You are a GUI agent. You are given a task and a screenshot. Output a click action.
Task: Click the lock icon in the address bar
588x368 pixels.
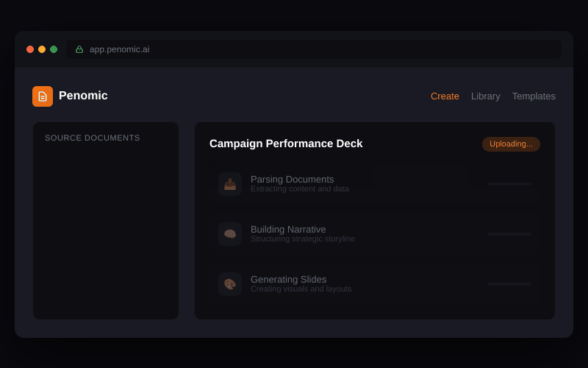79,49
